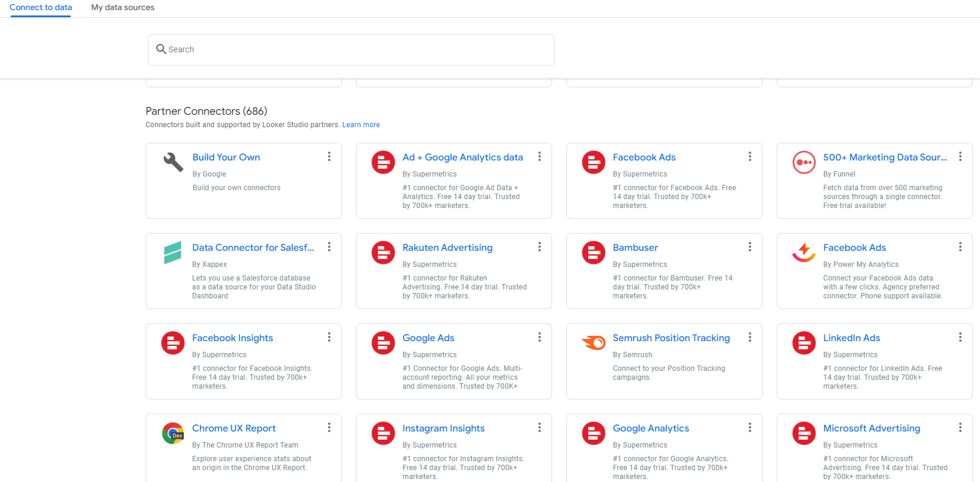Select the Facebook Insights connector title
The image size is (980, 482).
tap(232, 338)
